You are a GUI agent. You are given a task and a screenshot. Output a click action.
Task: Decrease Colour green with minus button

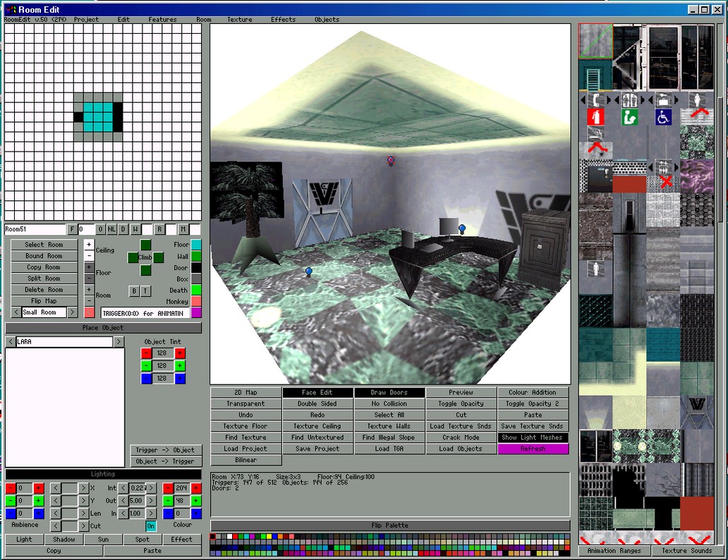tap(168, 501)
